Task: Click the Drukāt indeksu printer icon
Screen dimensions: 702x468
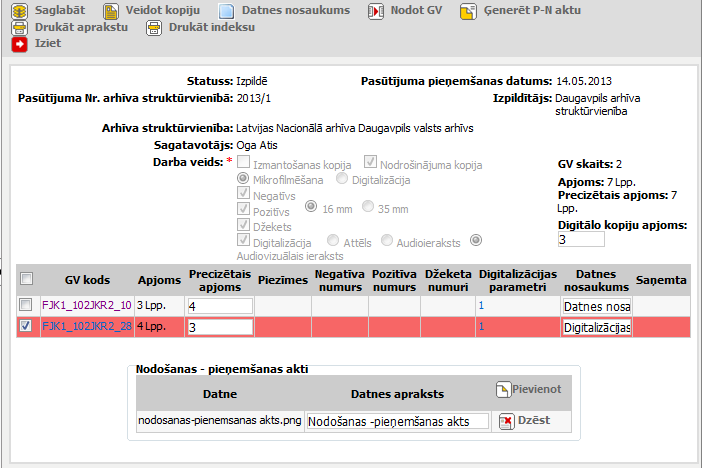Action: (x=154, y=28)
